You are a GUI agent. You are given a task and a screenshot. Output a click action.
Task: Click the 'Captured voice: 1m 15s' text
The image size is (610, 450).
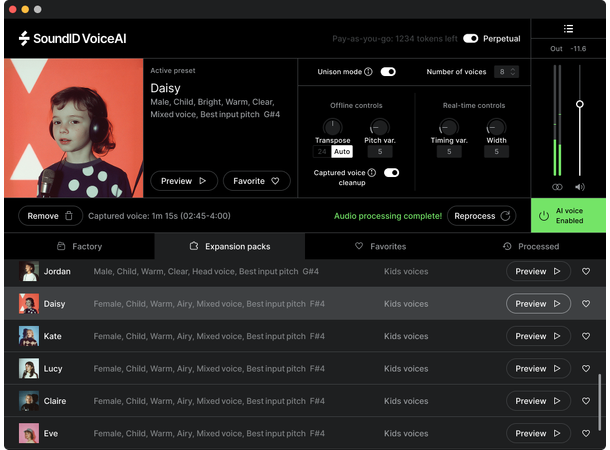click(x=160, y=216)
